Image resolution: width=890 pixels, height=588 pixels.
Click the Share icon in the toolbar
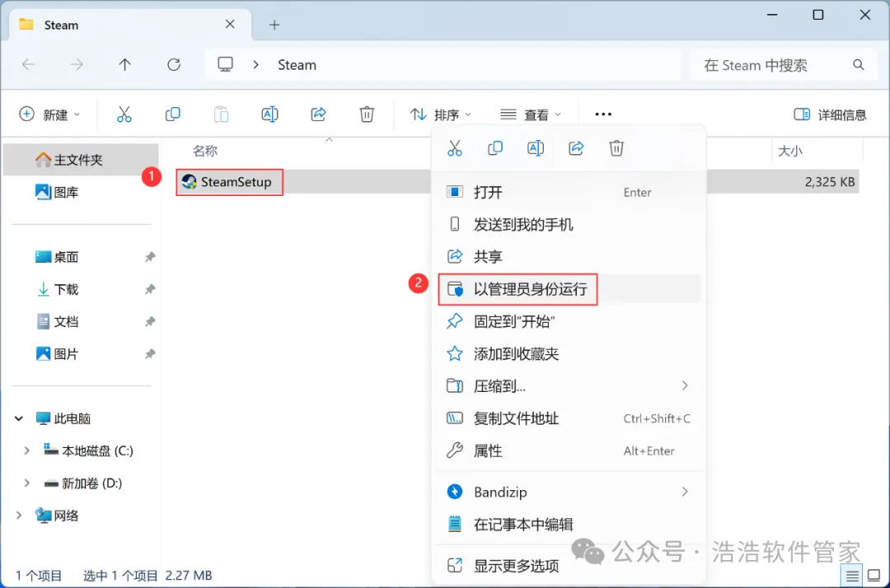pyautogui.click(x=318, y=114)
